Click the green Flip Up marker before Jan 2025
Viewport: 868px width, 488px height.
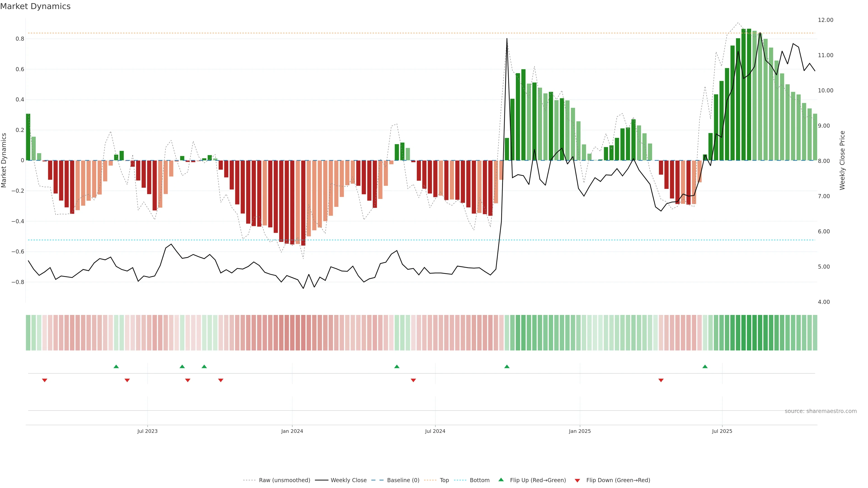507,366
